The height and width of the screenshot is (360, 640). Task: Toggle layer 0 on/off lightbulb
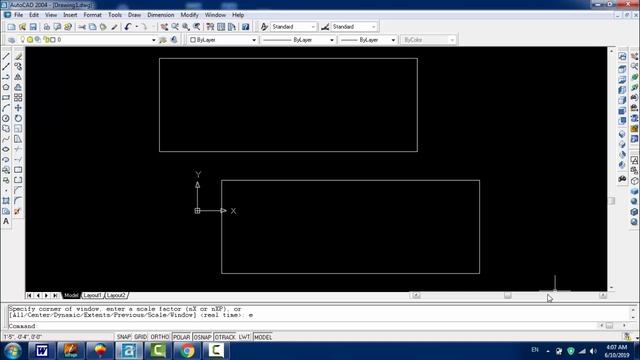point(23,40)
